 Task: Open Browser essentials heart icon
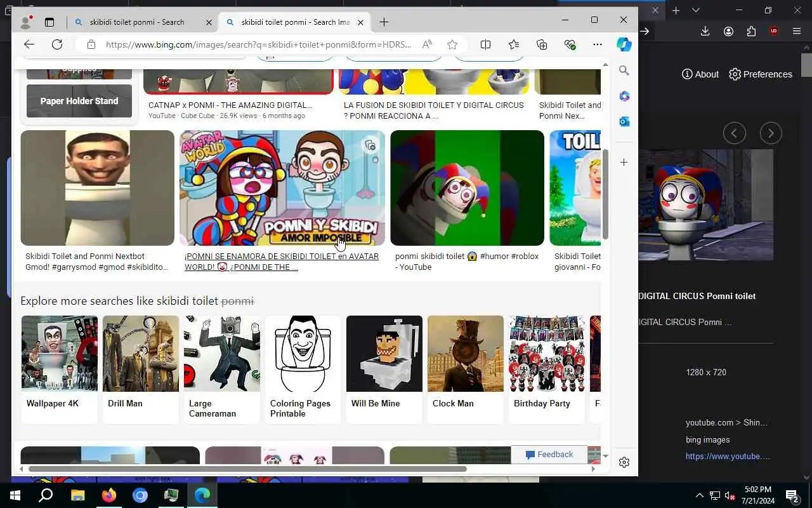pos(570,44)
